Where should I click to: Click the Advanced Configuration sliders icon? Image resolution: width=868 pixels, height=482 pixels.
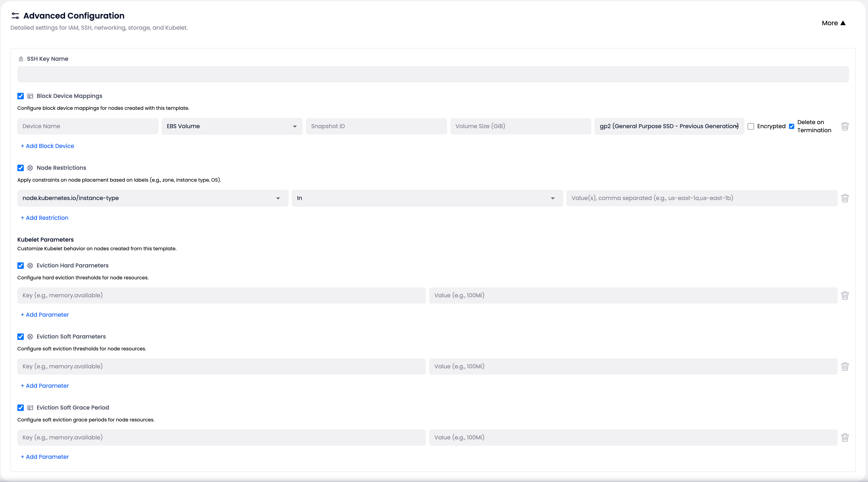pos(15,16)
